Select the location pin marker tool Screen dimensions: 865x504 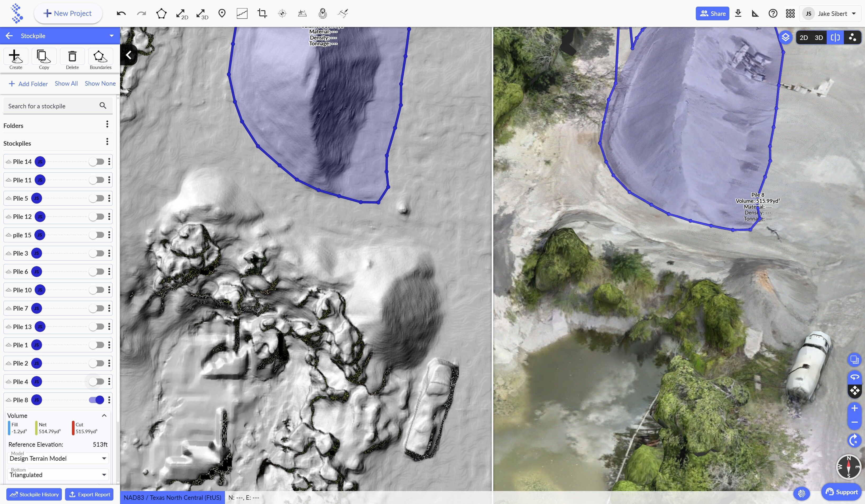pos(222,13)
